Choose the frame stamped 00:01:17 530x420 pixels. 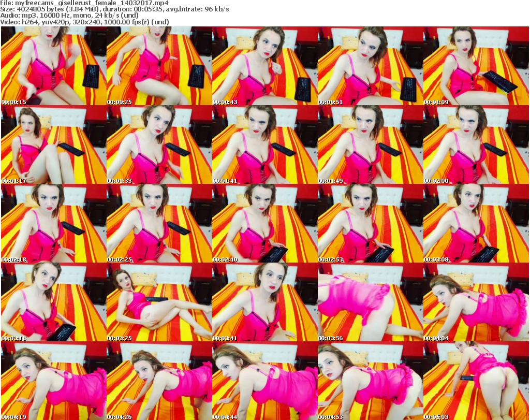[x=54, y=144]
